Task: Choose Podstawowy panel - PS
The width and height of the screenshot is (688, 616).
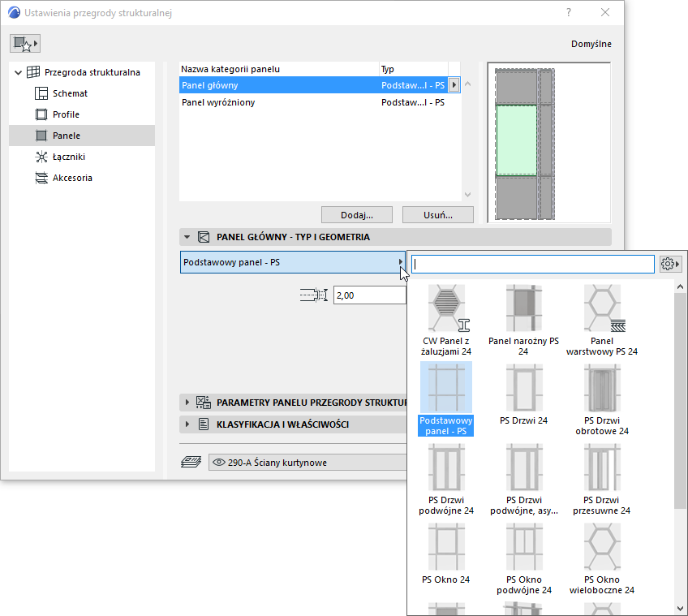Action: [x=445, y=399]
